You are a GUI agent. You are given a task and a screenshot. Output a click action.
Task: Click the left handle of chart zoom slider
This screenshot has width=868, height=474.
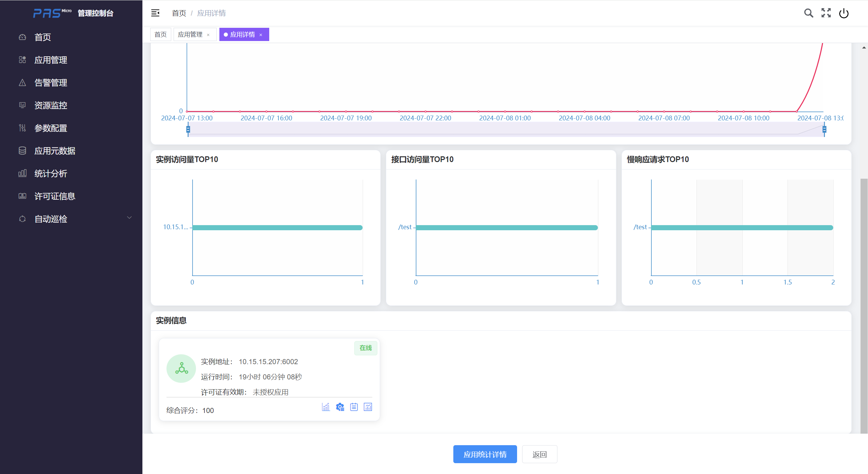click(188, 130)
